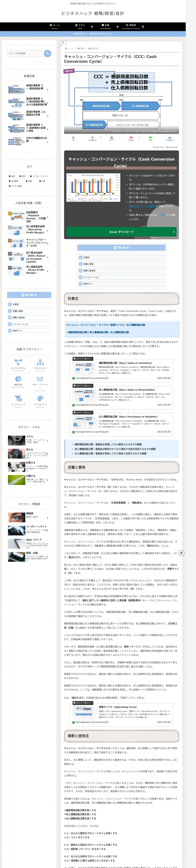
Task: Open related card 棚卸資産回転日数 (Day's Sales in Inventory)
Action: (122, 371)
